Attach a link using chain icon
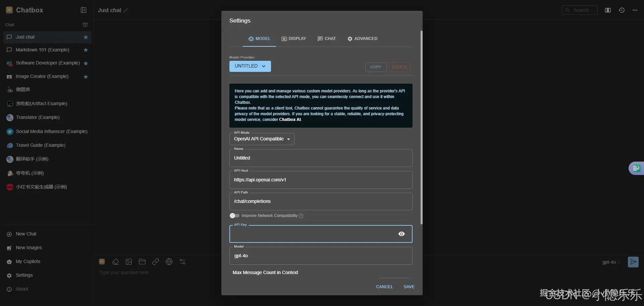This screenshot has height=306, width=644. point(156,262)
